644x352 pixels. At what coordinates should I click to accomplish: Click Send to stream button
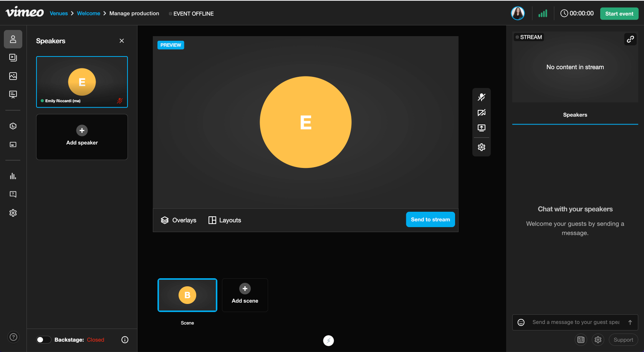[x=430, y=219]
